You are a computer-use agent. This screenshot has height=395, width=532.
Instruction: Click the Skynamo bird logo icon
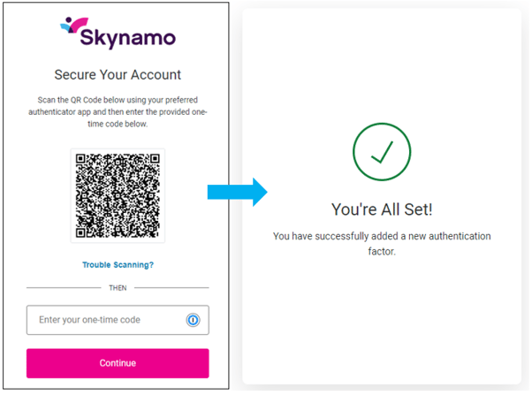coord(72,27)
